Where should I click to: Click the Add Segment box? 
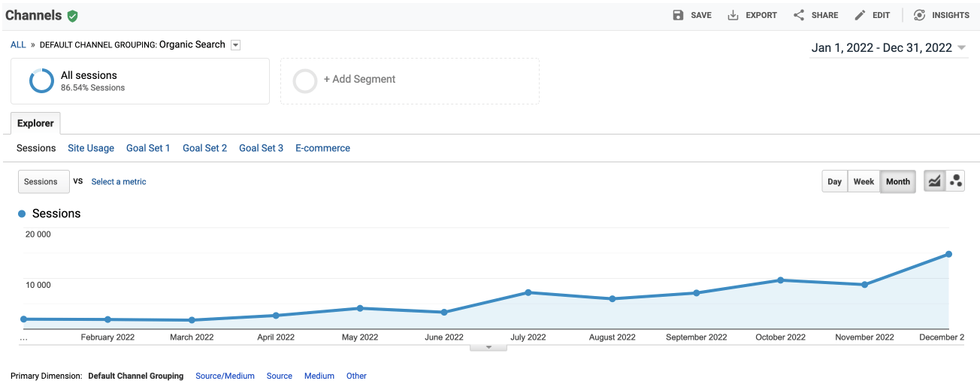(x=410, y=80)
